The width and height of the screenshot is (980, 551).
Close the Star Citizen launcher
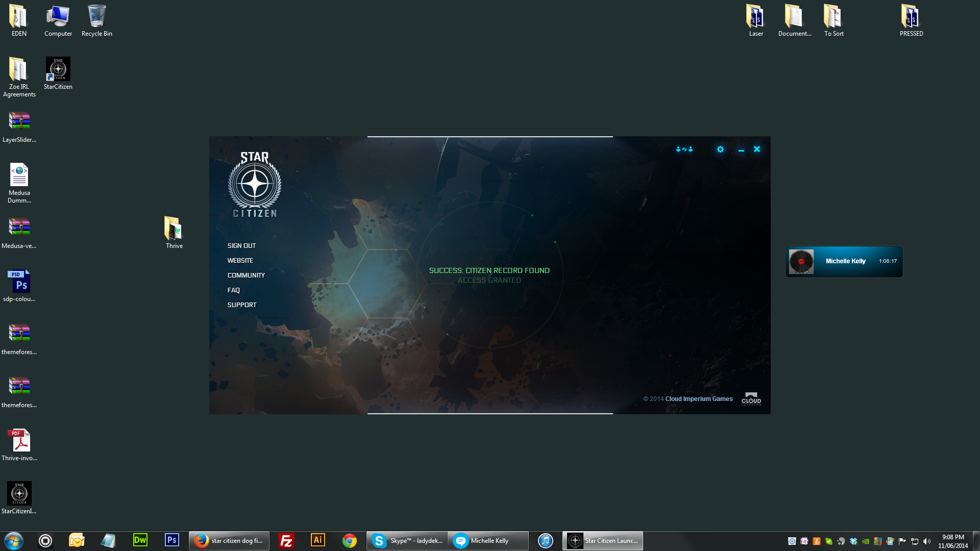(x=757, y=149)
